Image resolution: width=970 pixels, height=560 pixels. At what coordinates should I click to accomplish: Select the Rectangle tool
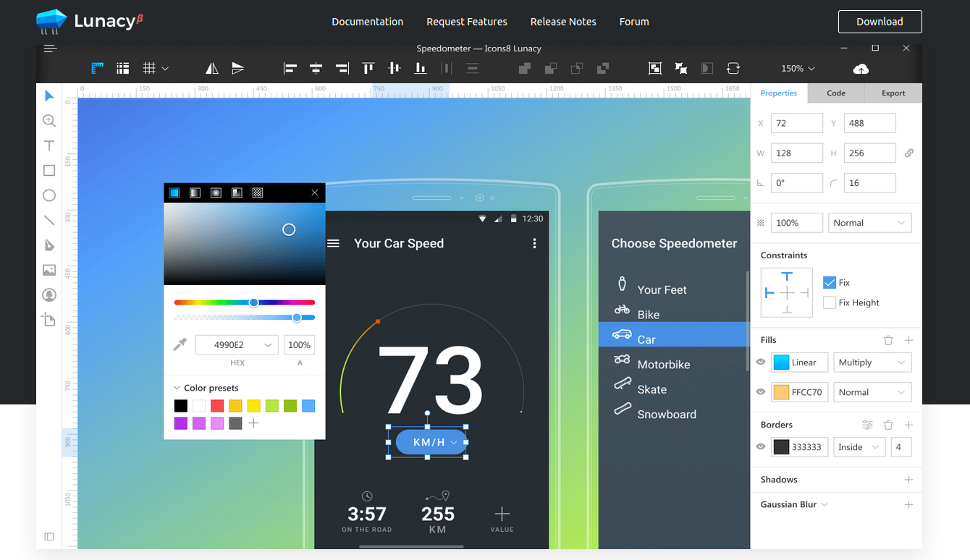coord(48,170)
